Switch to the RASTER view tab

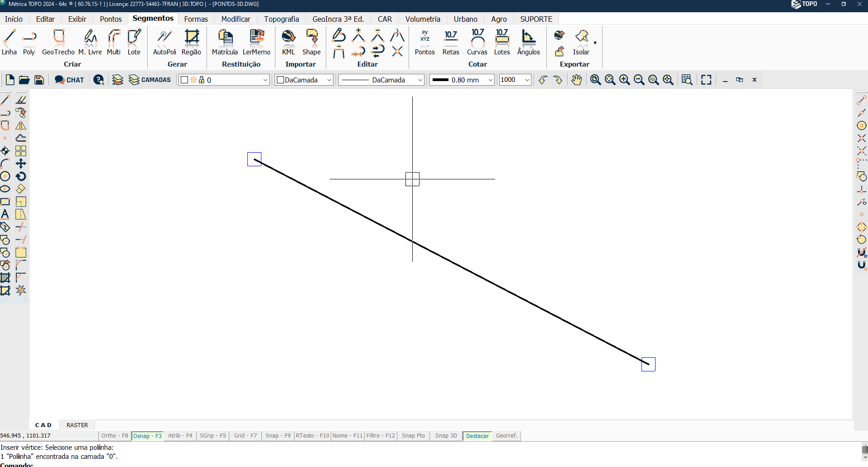point(77,425)
